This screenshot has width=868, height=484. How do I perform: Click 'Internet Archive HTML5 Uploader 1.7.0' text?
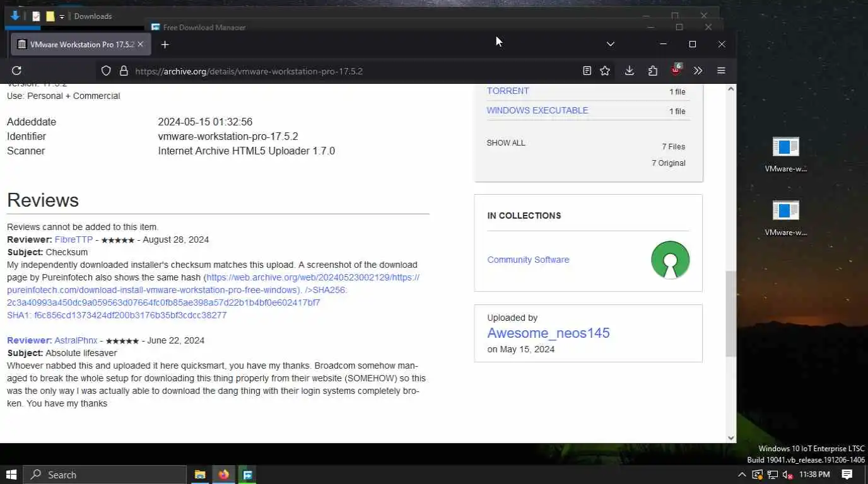click(x=246, y=151)
